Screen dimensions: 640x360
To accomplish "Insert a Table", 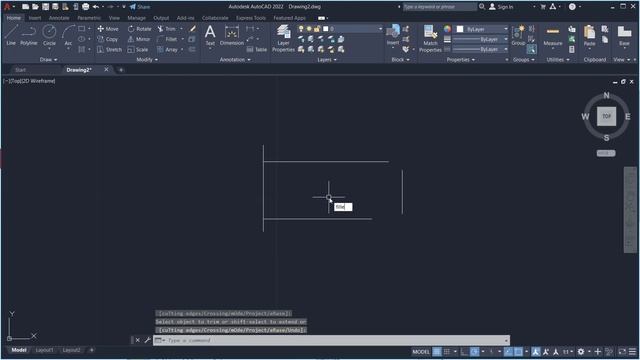I will 257,49.
